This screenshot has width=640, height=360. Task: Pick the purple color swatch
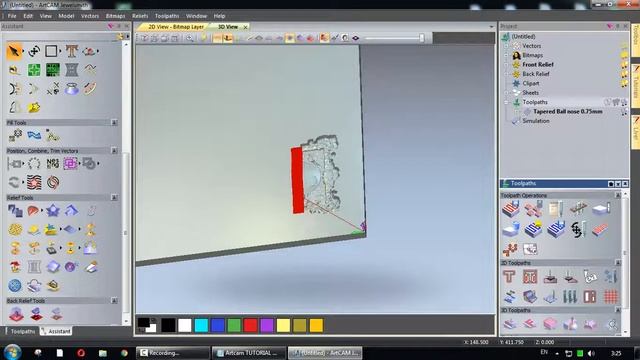(267, 325)
